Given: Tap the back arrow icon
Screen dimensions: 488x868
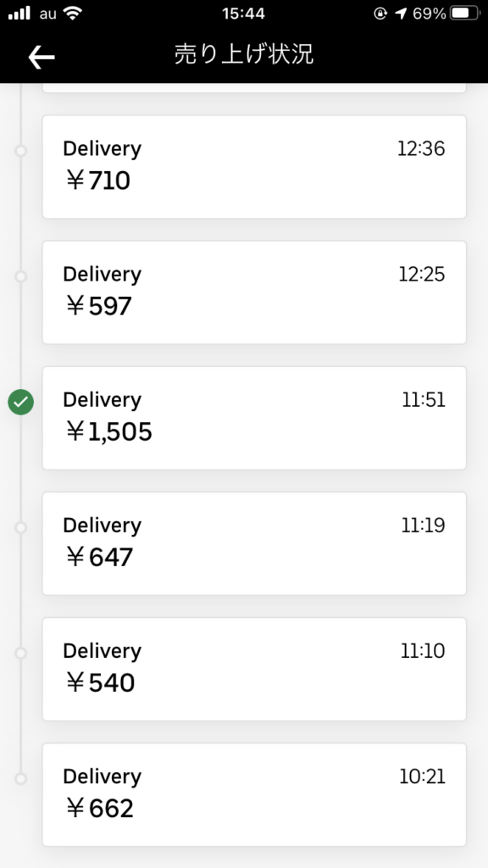Looking at the screenshot, I should click(42, 57).
